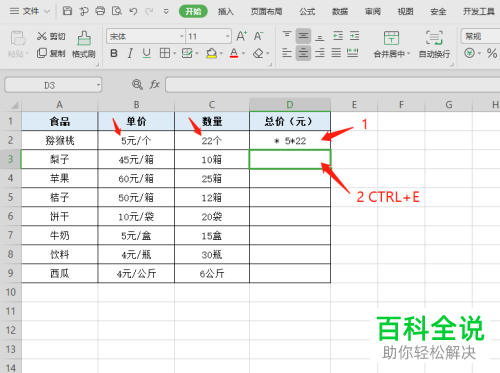Open the number format dropdown (常规)
The height and width of the screenshot is (373, 500).
tap(480, 36)
